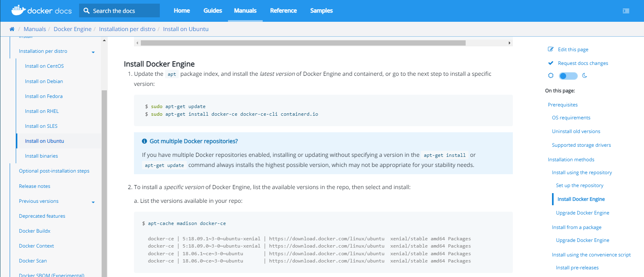Click the 'apt-cache madison docker-ce' command
The width and height of the screenshot is (644, 277).
point(187,223)
